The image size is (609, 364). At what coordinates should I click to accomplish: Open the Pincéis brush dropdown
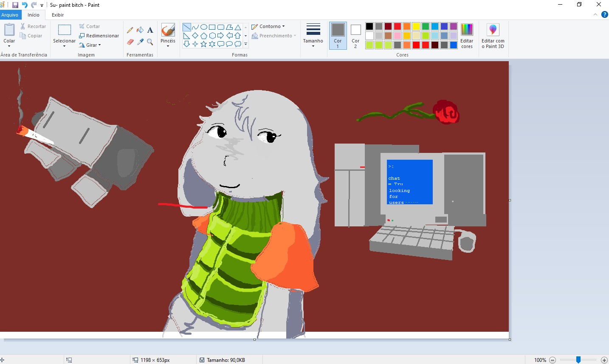pos(168,46)
